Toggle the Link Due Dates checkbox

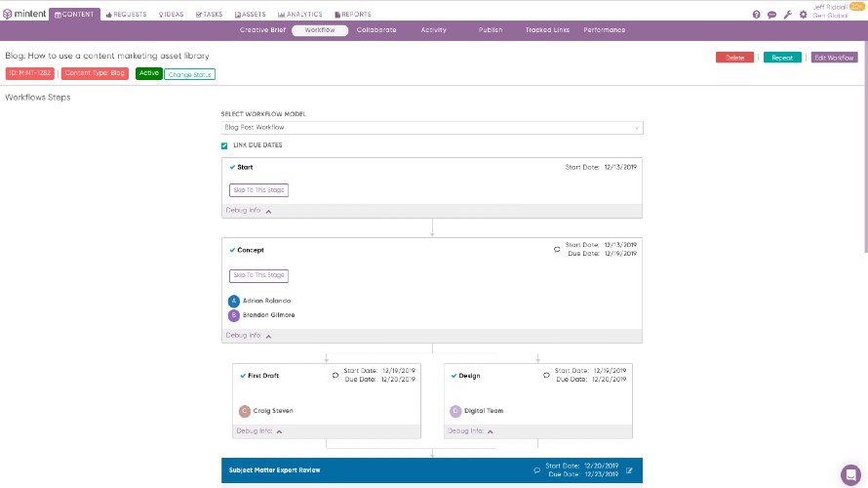tap(224, 145)
